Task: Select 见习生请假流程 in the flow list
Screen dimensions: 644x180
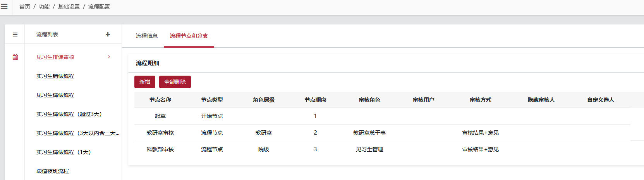Action: [x=55, y=95]
